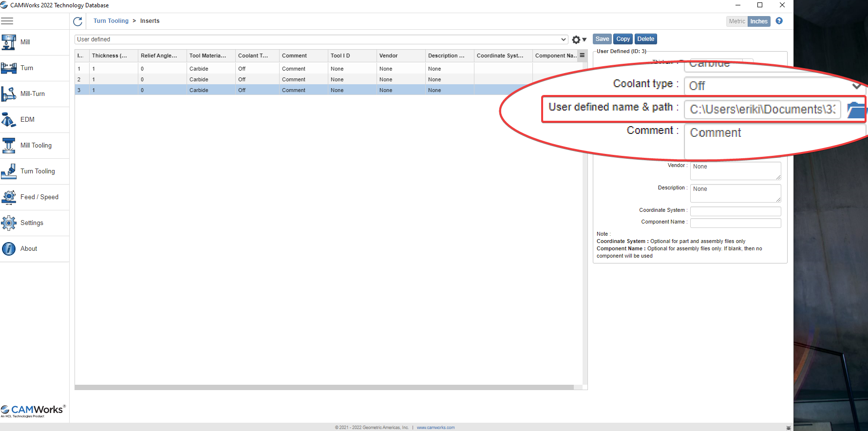The height and width of the screenshot is (431, 868).
Task: Copy the selected insert
Action: pos(623,39)
